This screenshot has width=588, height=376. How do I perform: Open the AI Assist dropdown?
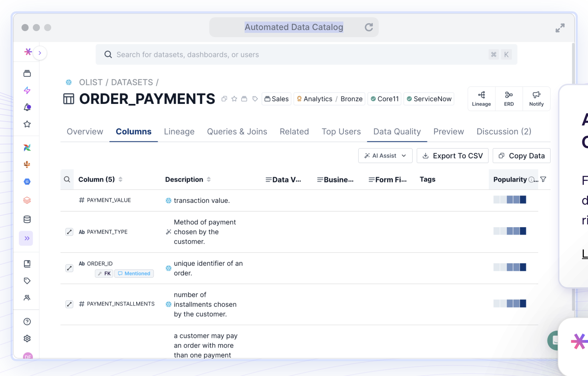pyautogui.click(x=385, y=155)
